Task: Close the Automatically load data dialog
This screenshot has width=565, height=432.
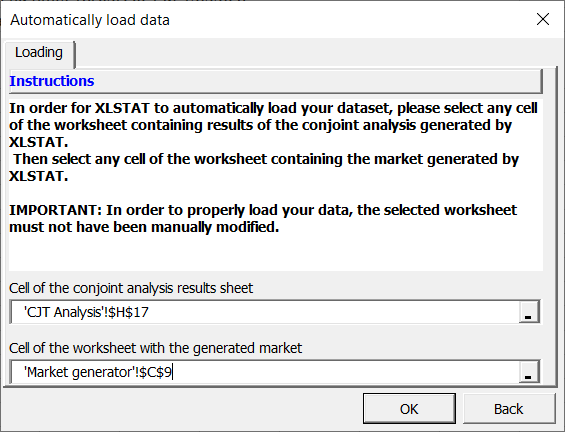Action: [x=543, y=19]
